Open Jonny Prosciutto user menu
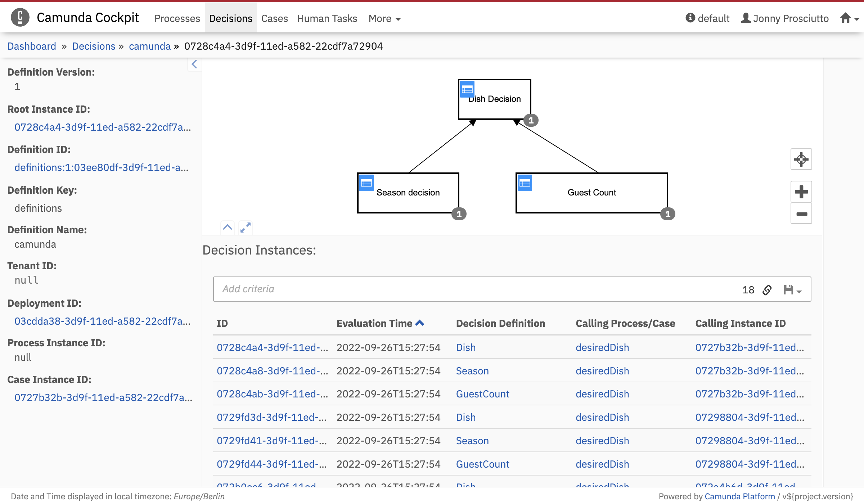 click(785, 18)
